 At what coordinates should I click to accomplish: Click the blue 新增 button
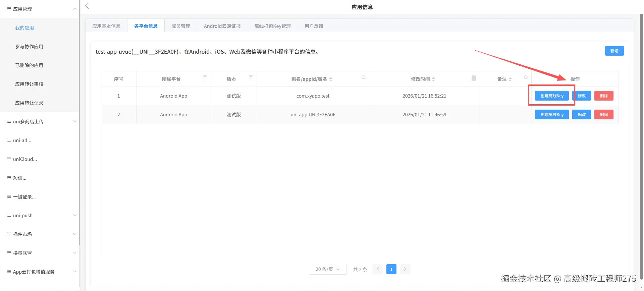click(x=614, y=51)
